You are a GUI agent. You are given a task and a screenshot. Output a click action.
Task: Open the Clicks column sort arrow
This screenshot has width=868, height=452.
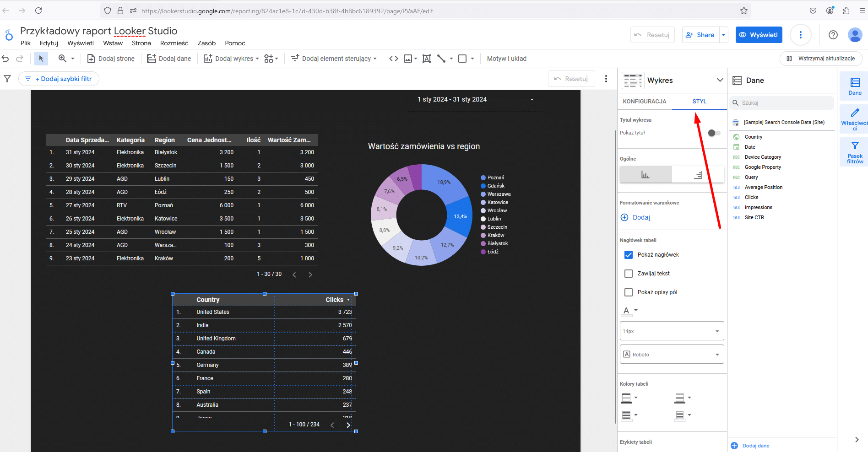348,300
